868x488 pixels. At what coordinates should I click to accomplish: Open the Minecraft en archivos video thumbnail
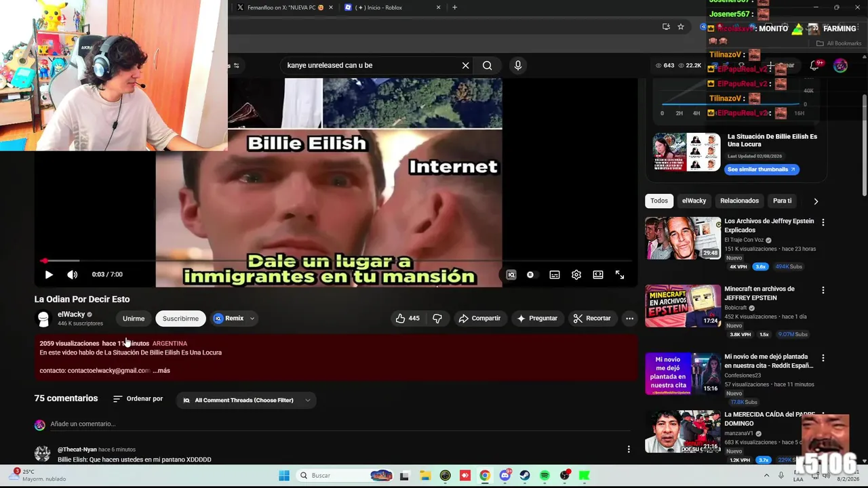pos(683,306)
